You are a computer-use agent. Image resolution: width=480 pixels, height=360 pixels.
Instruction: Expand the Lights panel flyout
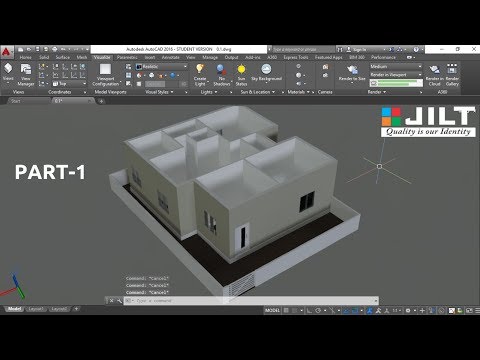pos(209,92)
